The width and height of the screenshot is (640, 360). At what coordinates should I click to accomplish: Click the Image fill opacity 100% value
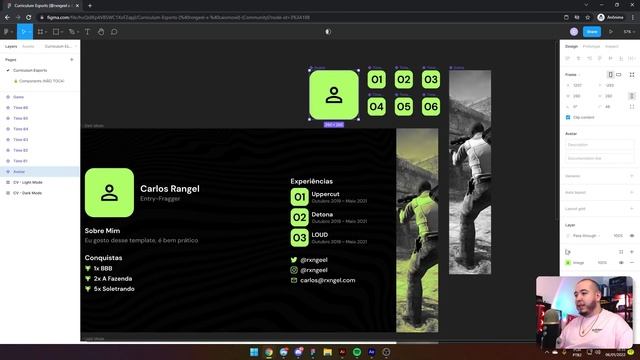pos(602,263)
